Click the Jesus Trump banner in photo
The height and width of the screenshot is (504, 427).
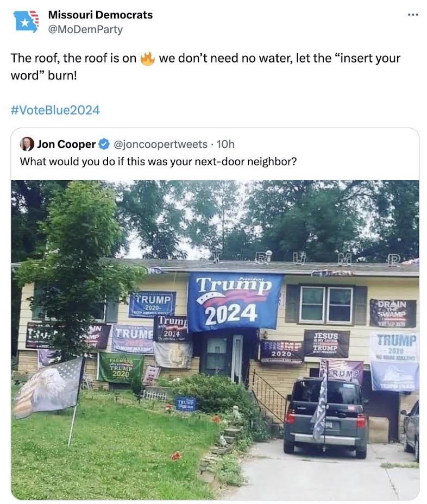point(326,344)
